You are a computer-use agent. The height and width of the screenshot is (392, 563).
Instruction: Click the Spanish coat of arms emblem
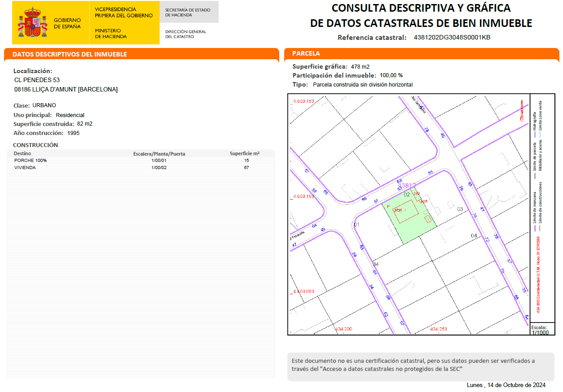32,22
